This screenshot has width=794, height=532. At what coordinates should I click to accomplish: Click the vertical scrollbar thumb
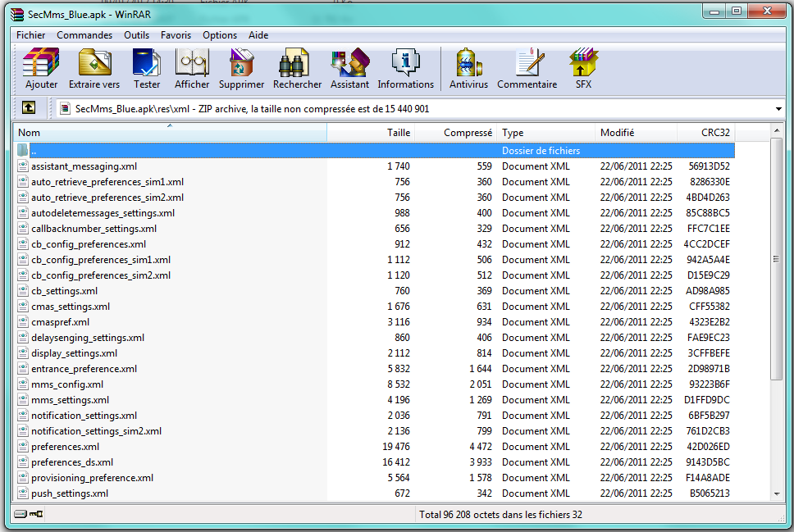[x=776, y=259]
